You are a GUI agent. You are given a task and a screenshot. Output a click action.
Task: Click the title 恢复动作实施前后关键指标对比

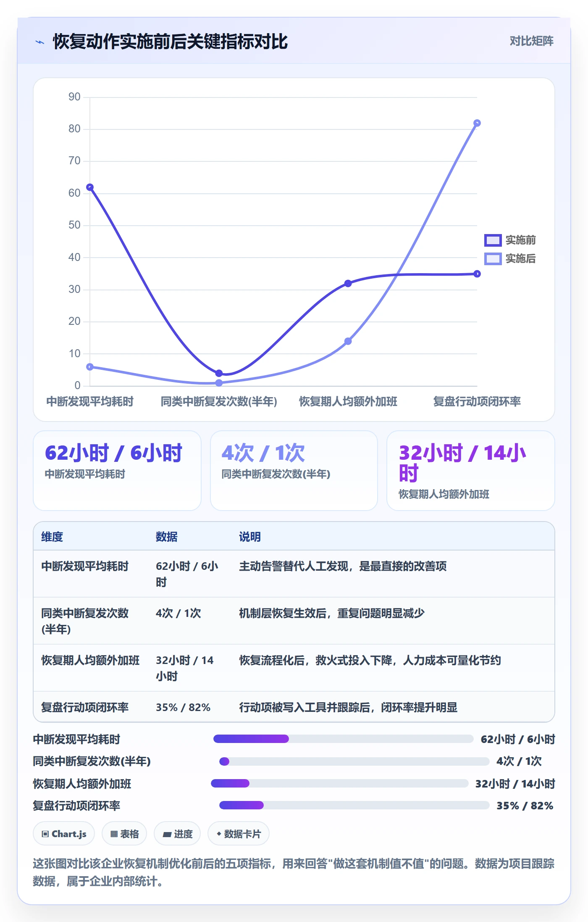(170, 42)
